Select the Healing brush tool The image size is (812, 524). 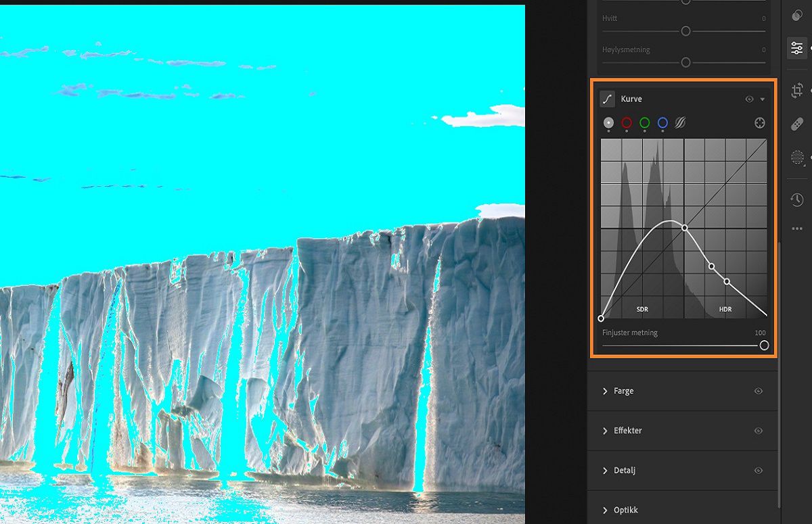pos(797,124)
